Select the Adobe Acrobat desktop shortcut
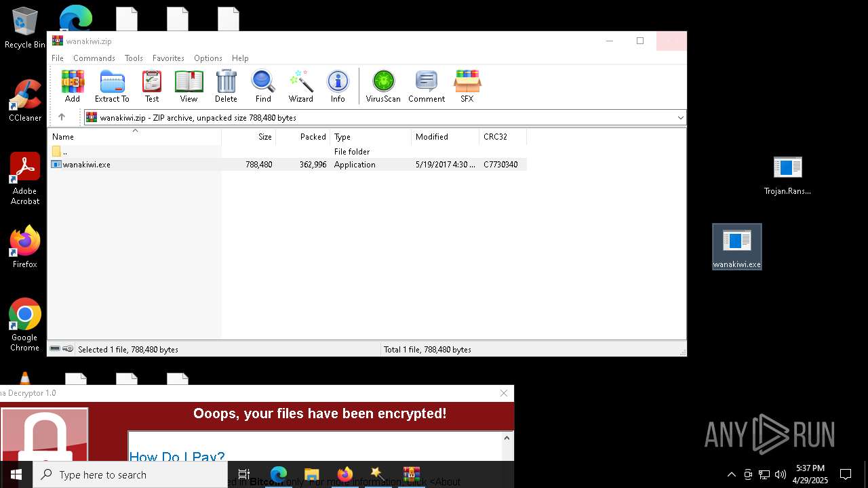 [25, 179]
